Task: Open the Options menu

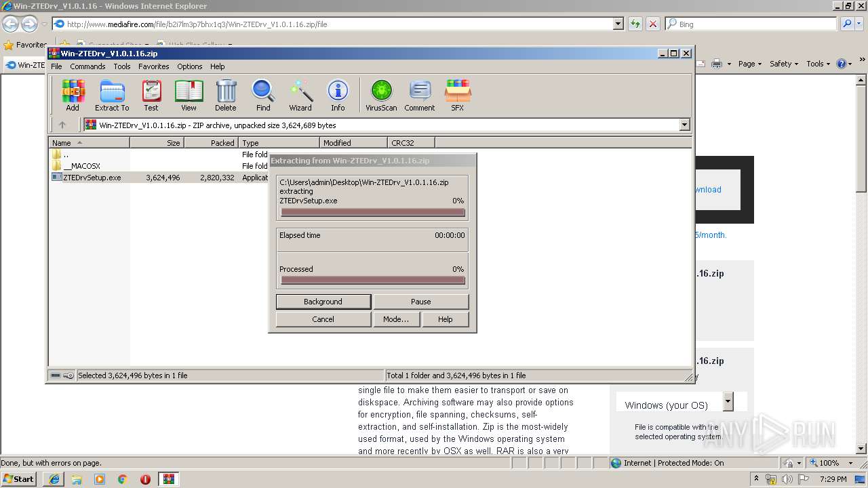Action: point(190,66)
